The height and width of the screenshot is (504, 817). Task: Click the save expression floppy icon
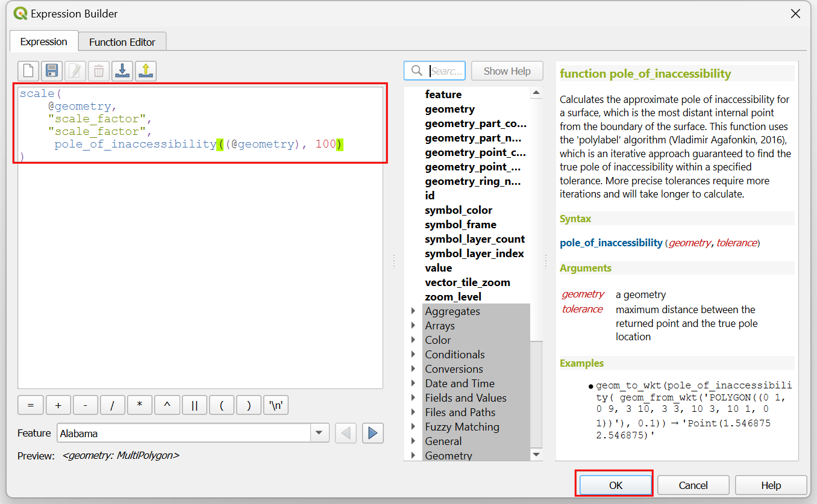tap(52, 71)
